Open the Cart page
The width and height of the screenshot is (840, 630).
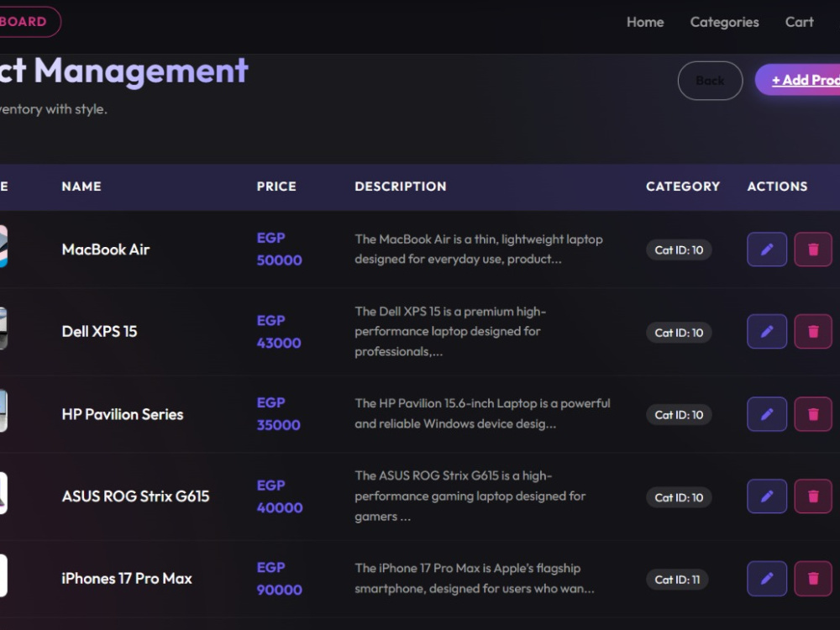point(800,22)
